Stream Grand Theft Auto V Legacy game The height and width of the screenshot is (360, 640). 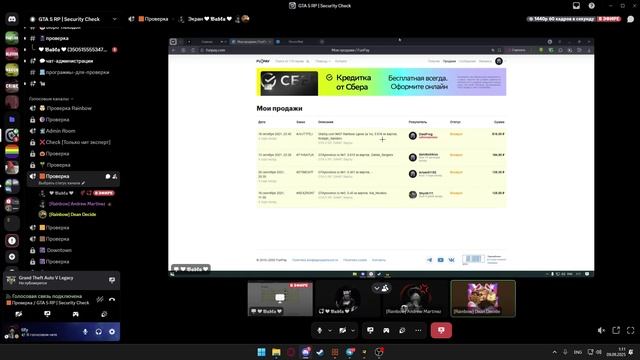[112, 280]
